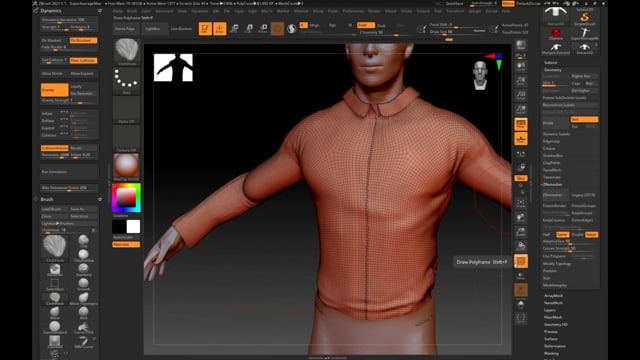Toggle Draw Polyframe PolyF button
Viewport: 640px width, 360px height.
521,261
